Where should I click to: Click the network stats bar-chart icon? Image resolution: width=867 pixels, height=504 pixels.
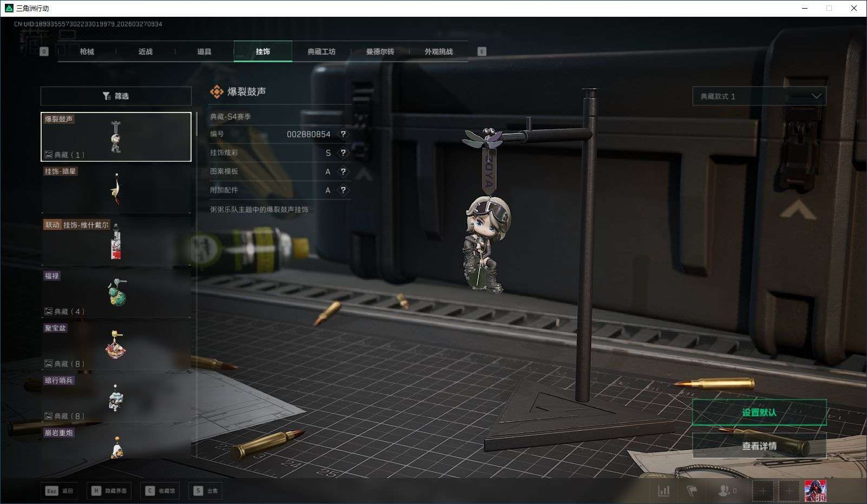(664, 490)
